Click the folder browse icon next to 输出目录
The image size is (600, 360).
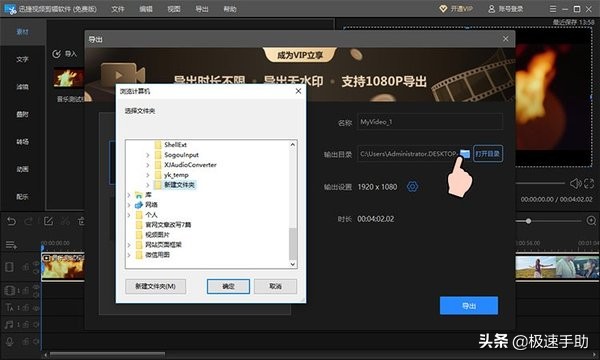click(x=465, y=154)
